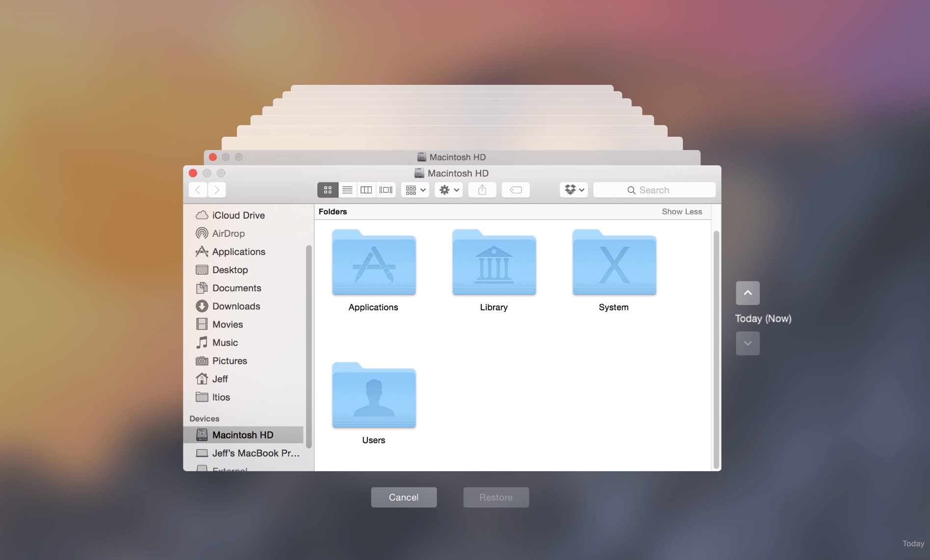This screenshot has height=560, width=930.
Task: Open the Dropbox toolbar dropdown
Action: click(573, 190)
